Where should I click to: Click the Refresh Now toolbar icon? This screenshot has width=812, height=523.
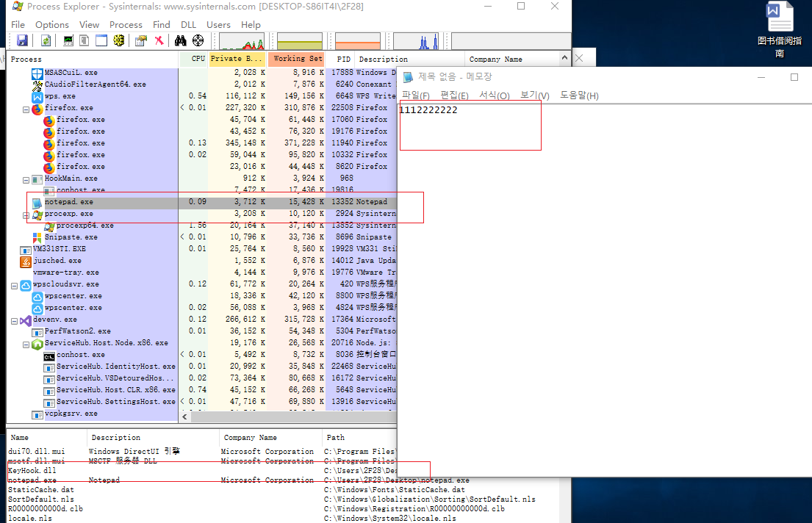(x=46, y=40)
